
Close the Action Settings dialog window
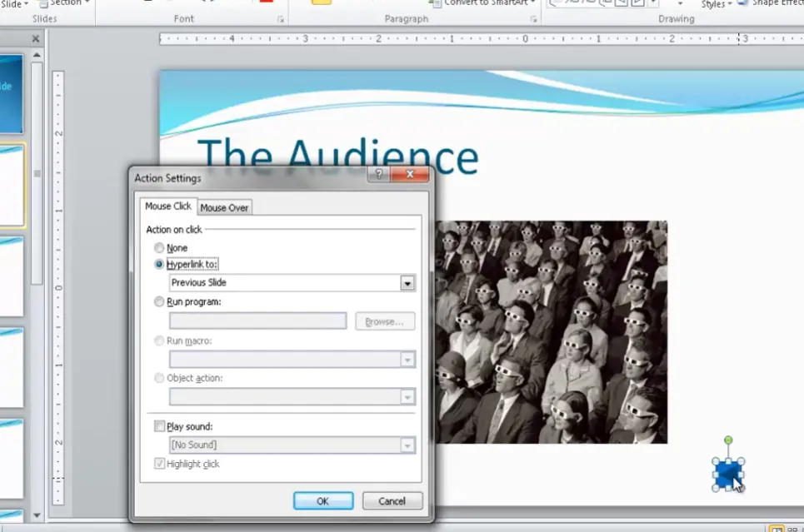[x=409, y=175]
